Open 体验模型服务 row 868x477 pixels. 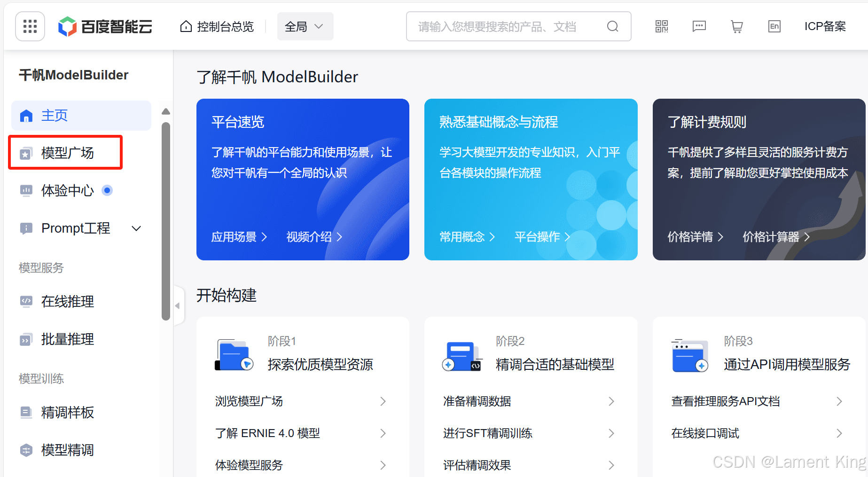coord(301,465)
